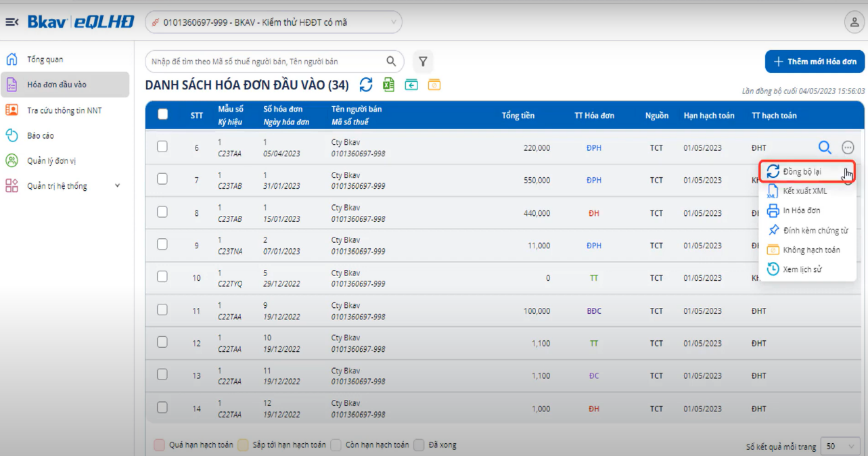
Task: Click TT Hóa đơn column header
Action: (594, 116)
